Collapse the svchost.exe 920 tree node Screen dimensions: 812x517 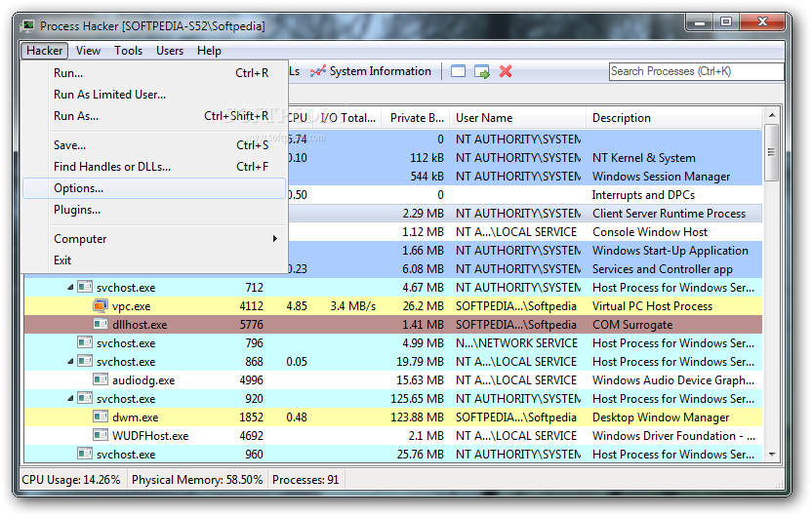click(70, 399)
